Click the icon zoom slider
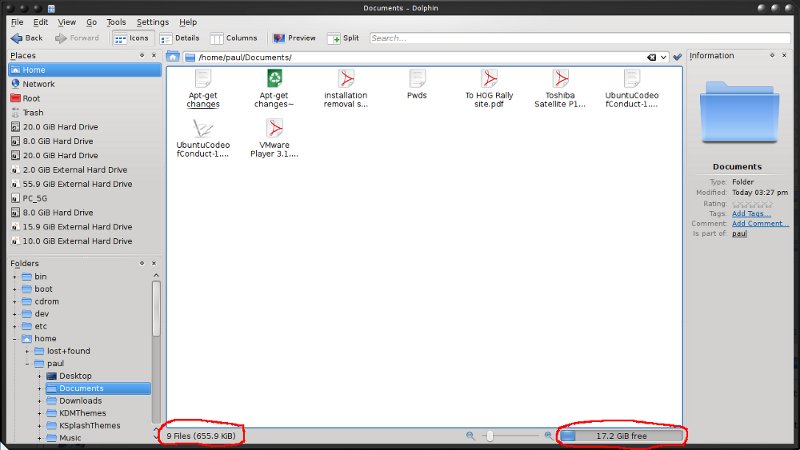This screenshot has height=450, width=800. 489,436
